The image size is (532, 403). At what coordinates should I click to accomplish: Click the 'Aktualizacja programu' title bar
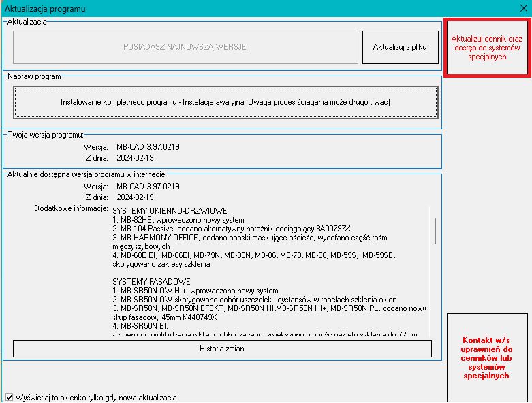pyautogui.click(x=204, y=8)
